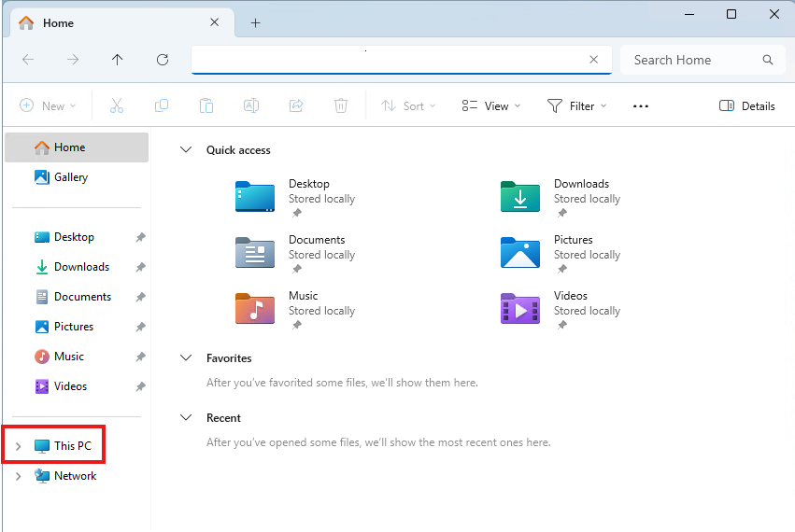The height and width of the screenshot is (532, 795).
Task: Select Home in the navigation pane
Action: [x=77, y=147]
